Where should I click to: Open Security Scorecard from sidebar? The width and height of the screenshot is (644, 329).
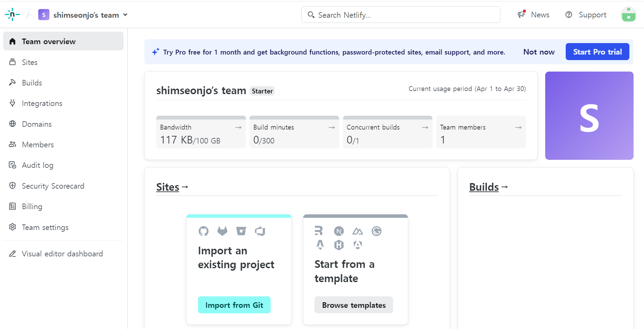[53, 186]
